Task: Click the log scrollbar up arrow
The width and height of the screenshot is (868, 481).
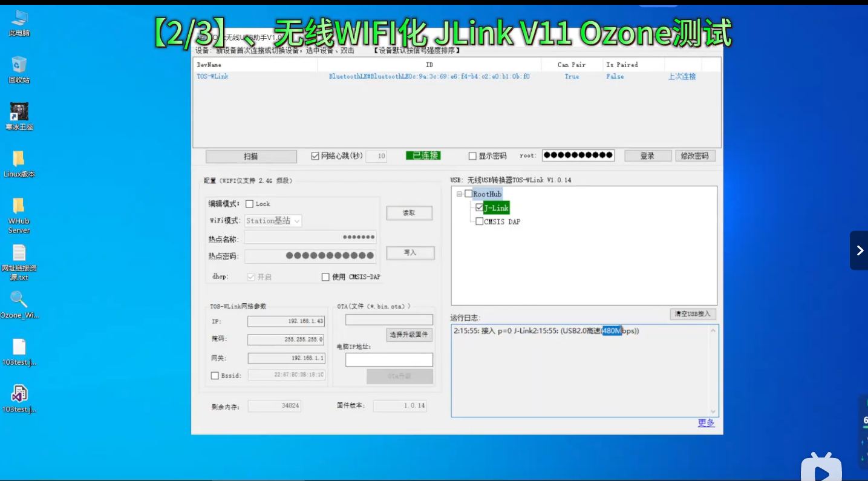Action: click(x=714, y=330)
